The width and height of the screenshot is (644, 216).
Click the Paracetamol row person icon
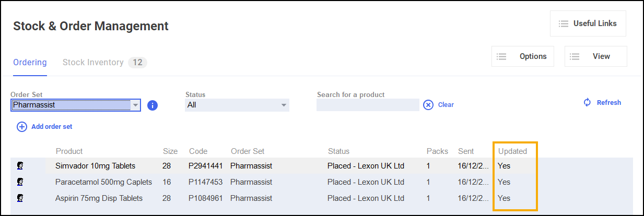coord(20,182)
